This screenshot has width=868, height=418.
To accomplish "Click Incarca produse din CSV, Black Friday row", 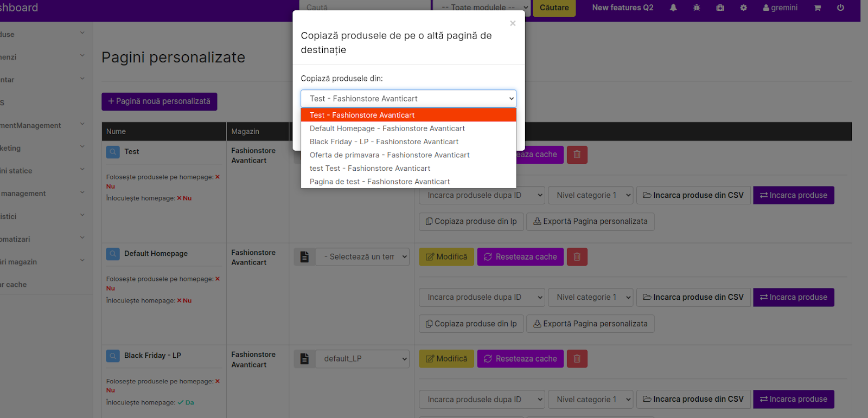I will (693, 399).
